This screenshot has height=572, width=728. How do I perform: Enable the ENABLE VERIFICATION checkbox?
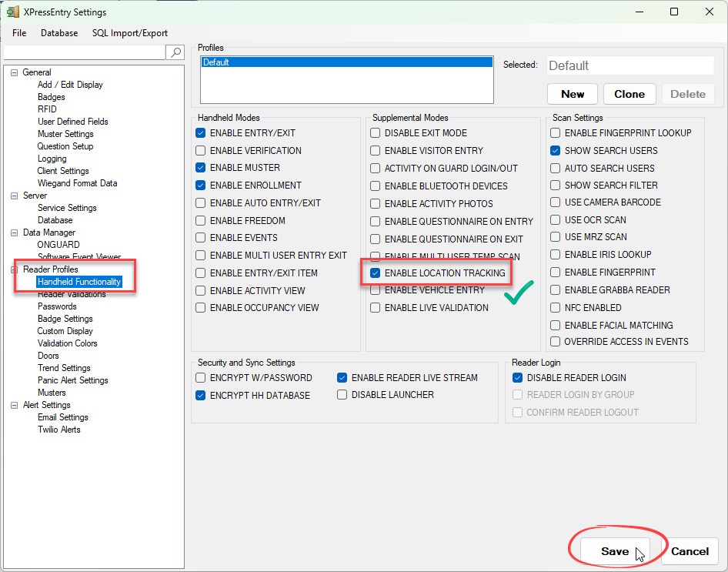(201, 151)
